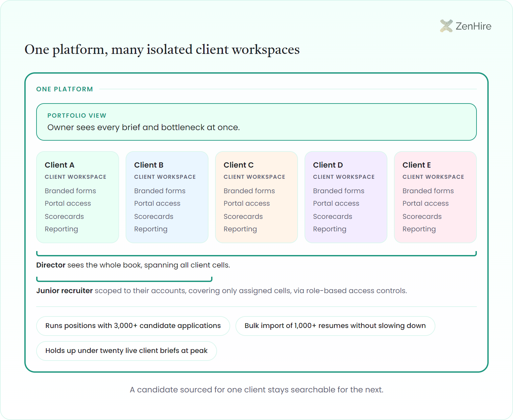Click the 'Bulk import of 1,000+ resumes' pill
513x420 pixels.
[x=335, y=326]
